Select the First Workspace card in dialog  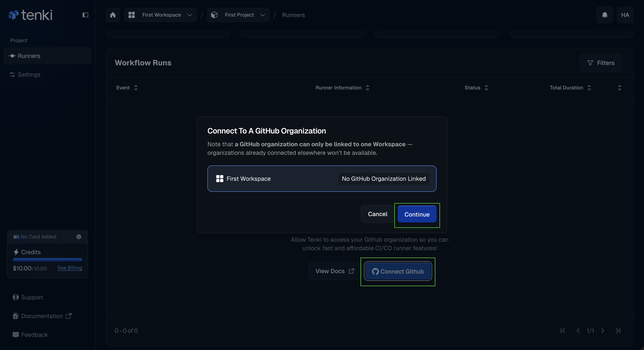click(322, 178)
